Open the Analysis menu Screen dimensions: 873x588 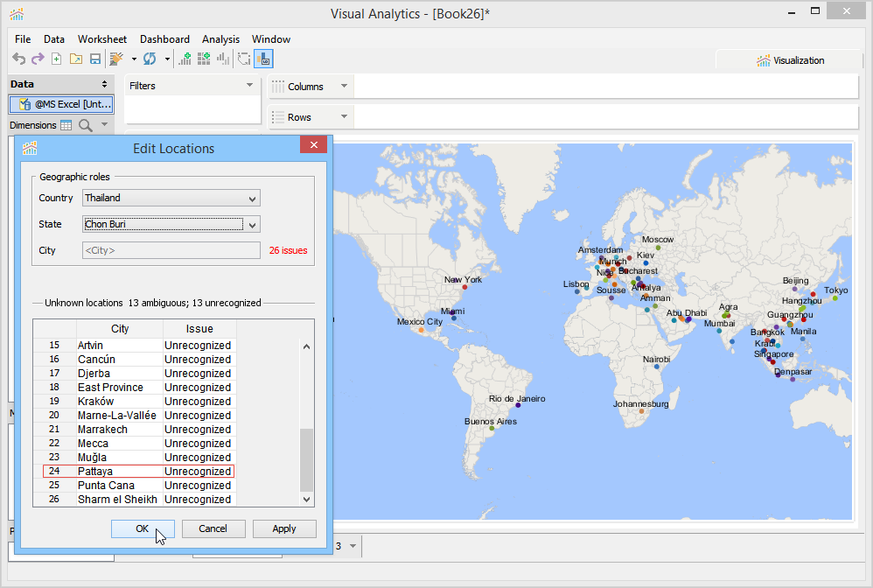(220, 39)
